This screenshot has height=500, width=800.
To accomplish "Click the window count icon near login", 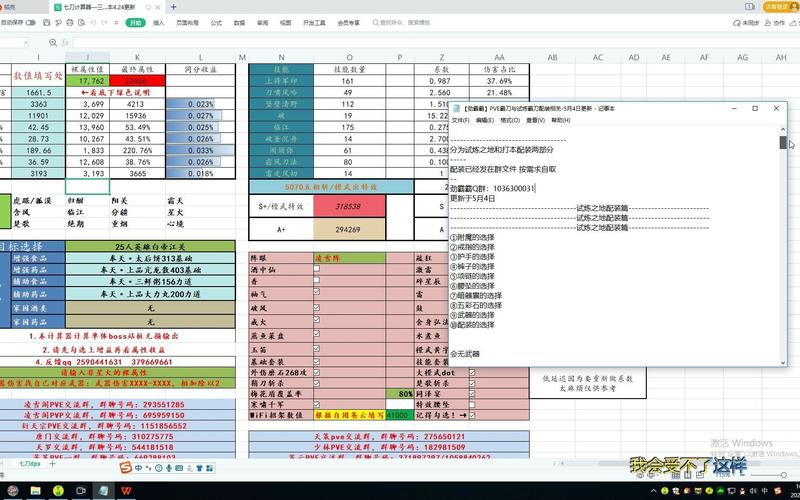I will click(749, 7).
